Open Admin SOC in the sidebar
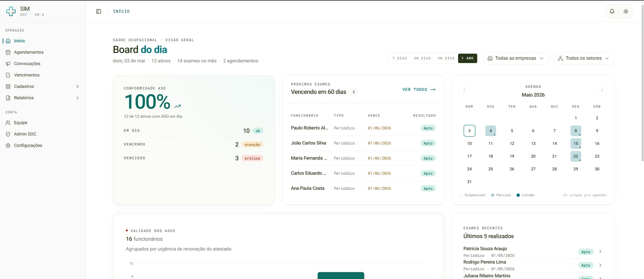Screen dimensions: 644x279 [x=43, y=134]
